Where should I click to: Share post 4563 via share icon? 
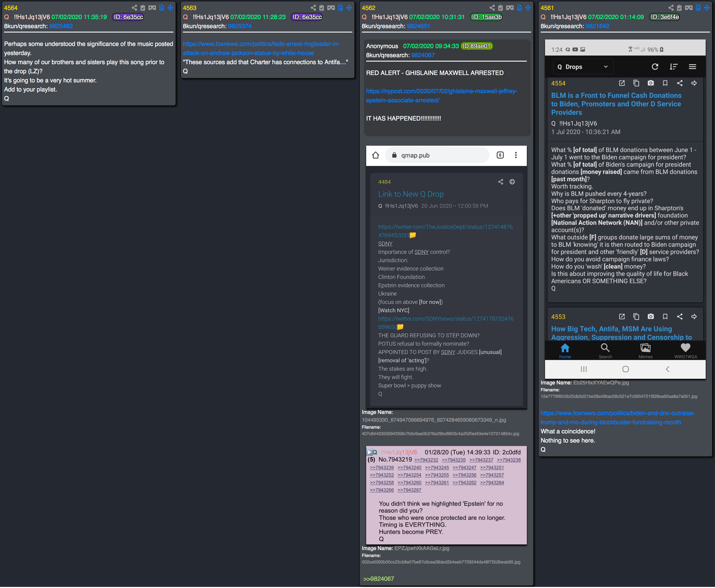point(313,8)
